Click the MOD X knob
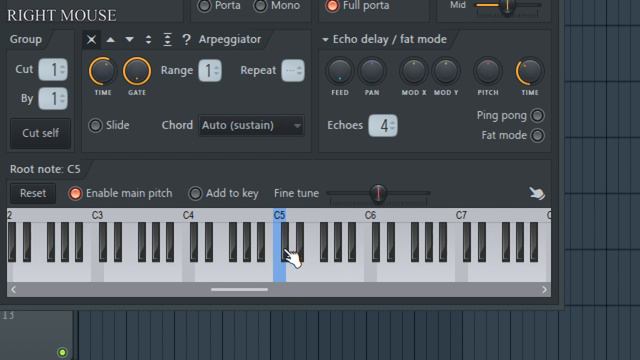 click(x=414, y=71)
